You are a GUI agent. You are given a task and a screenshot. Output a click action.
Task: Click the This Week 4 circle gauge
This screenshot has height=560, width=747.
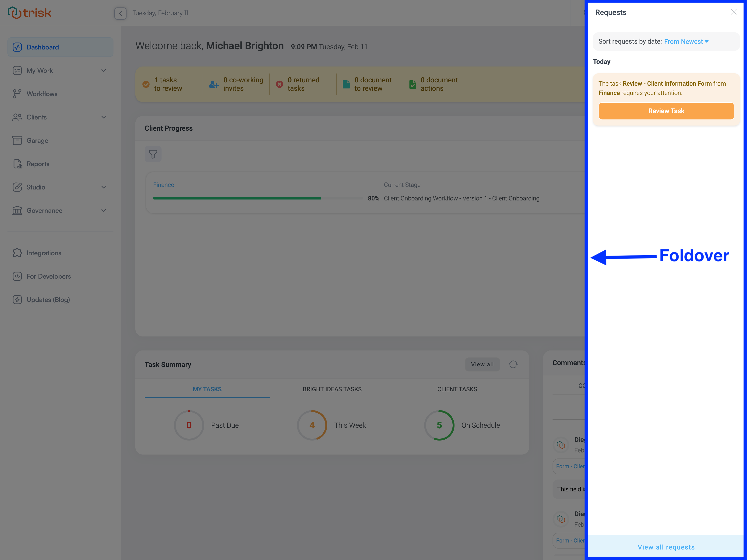(312, 425)
